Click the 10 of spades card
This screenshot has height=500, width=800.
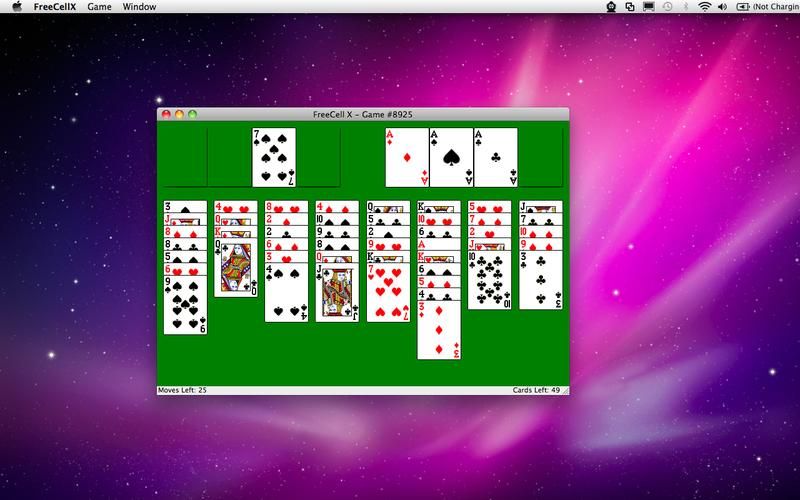click(x=337, y=219)
